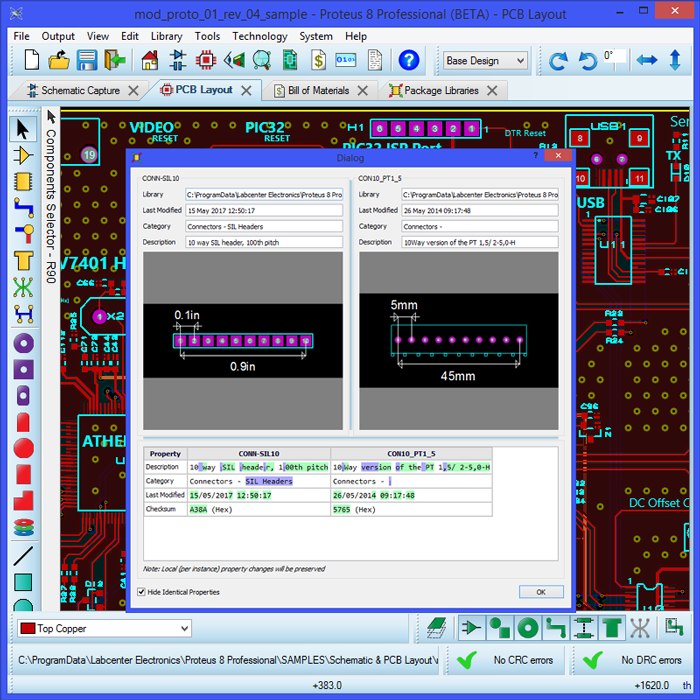The height and width of the screenshot is (700, 700).
Task: Mirror vertically with the up-down arrow icon
Action: click(675, 60)
